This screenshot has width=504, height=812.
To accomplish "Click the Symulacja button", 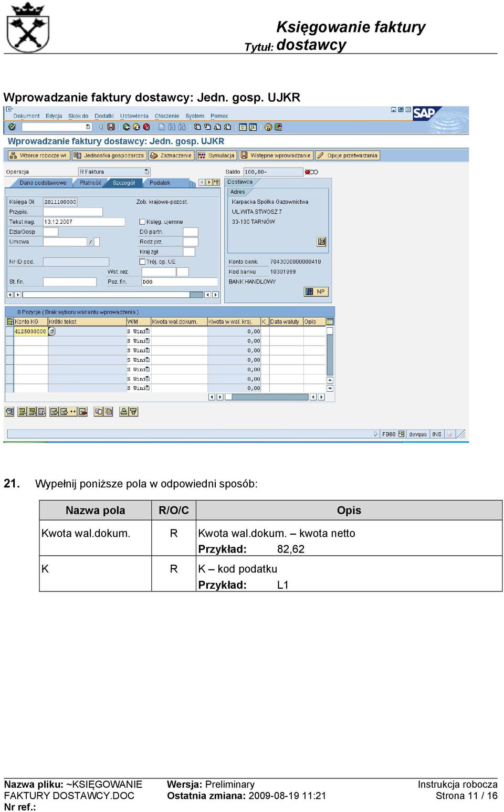I will click(216, 155).
